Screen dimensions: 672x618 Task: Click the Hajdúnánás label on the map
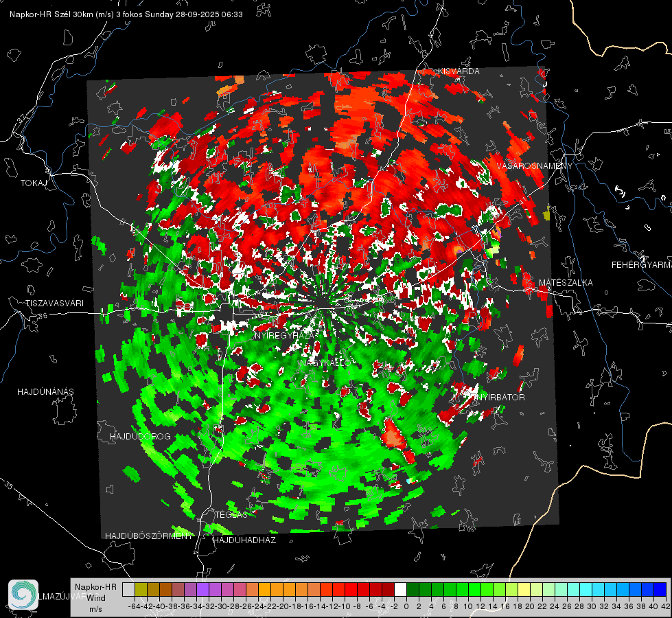click(x=45, y=392)
